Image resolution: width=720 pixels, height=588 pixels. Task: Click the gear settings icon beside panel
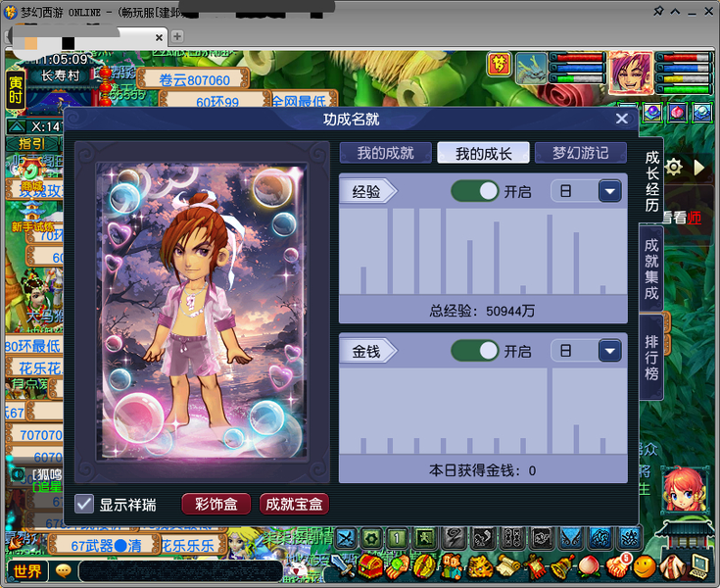[x=673, y=167]
